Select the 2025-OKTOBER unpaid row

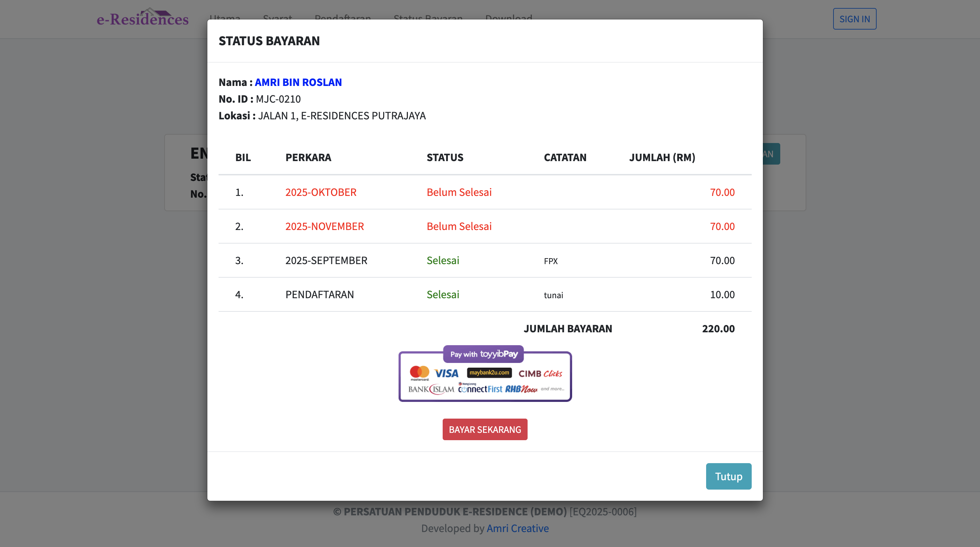(321, 192)
